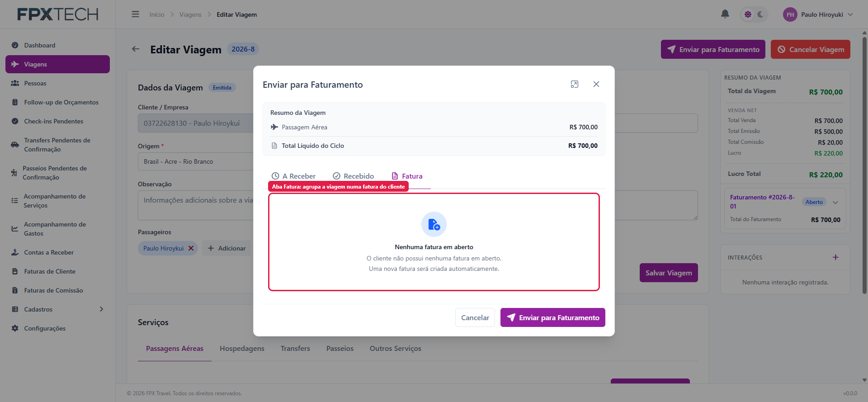Image resolution: width=868 pixels, height=402 pixels.
Task: Add an interaction with the plus icon
Action: pos(835,257)
